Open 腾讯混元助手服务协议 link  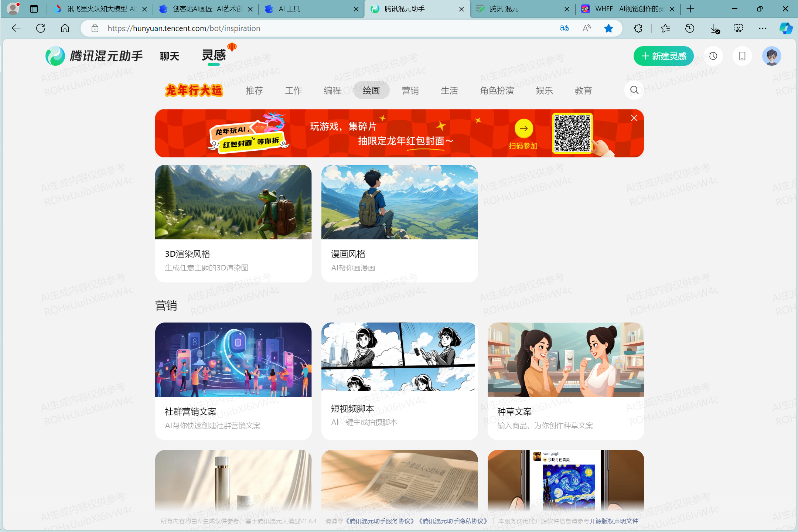coord(380,521)
